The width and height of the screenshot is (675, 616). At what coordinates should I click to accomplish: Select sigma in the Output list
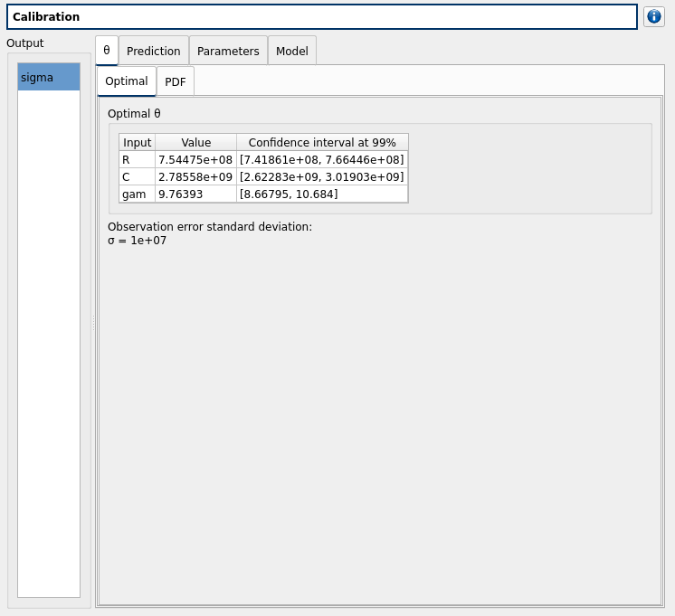tap(49, 78)
